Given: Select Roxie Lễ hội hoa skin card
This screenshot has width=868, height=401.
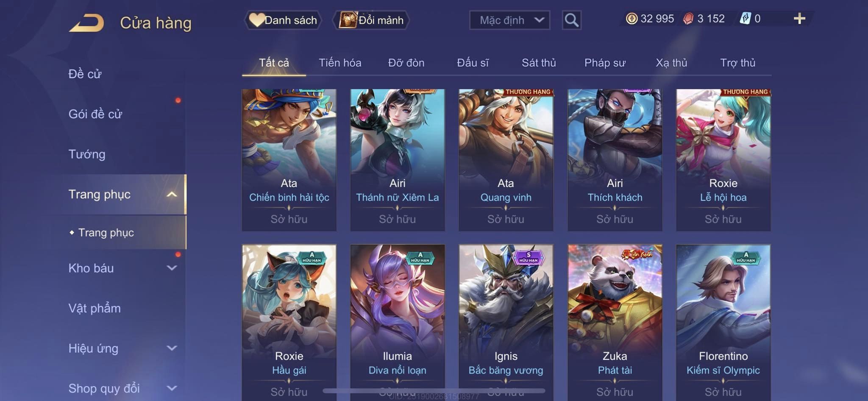Looking at the screenshot, I should coord(723,160).
